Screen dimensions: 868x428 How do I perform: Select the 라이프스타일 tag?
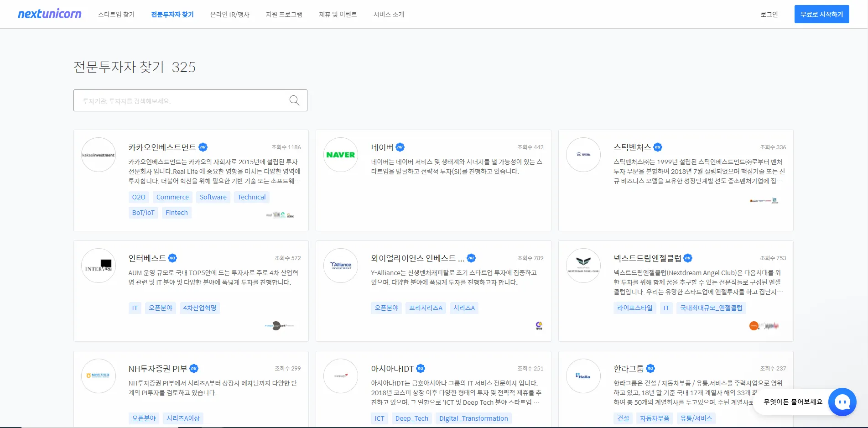pyautogui.click(x=635, y=308)
